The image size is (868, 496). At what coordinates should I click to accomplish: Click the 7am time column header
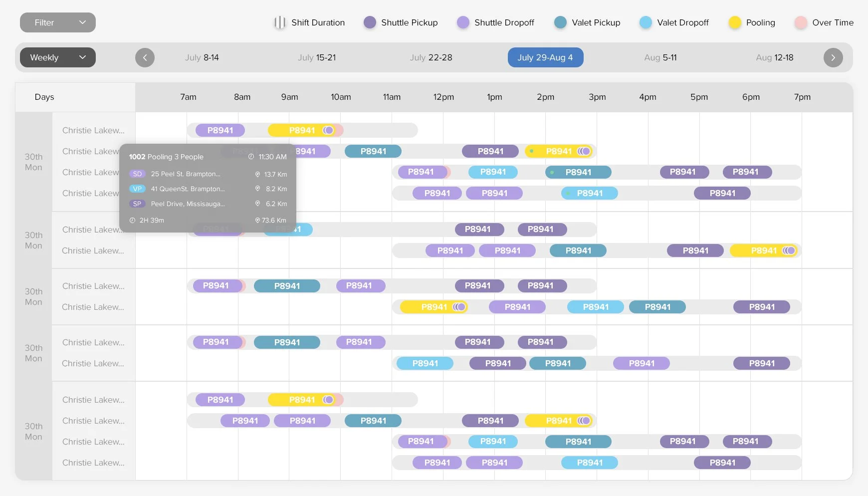click(x=188, y=97)
